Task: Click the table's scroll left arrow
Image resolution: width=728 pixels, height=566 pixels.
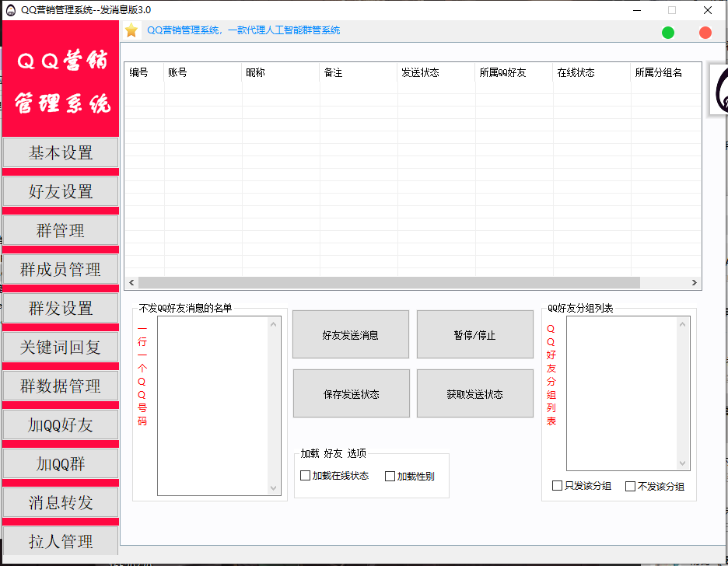Action: coord(131,282)
